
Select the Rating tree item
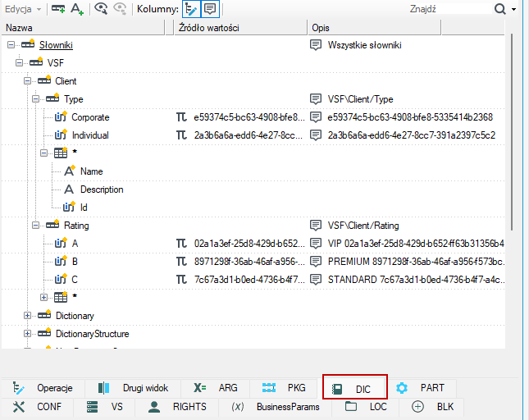(76, 226)
